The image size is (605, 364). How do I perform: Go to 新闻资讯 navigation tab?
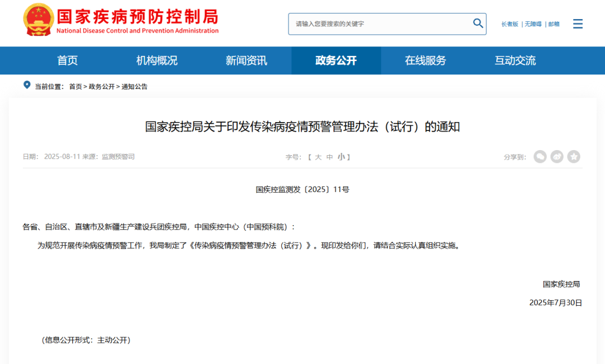(x=246, y=60)
